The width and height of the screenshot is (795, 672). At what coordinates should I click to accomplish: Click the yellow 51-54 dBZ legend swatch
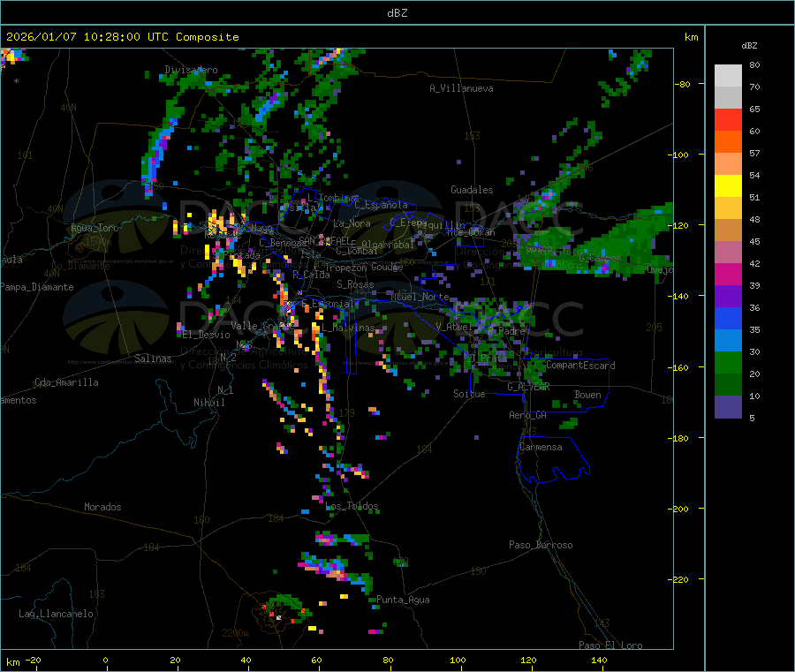tap(728, 186)
